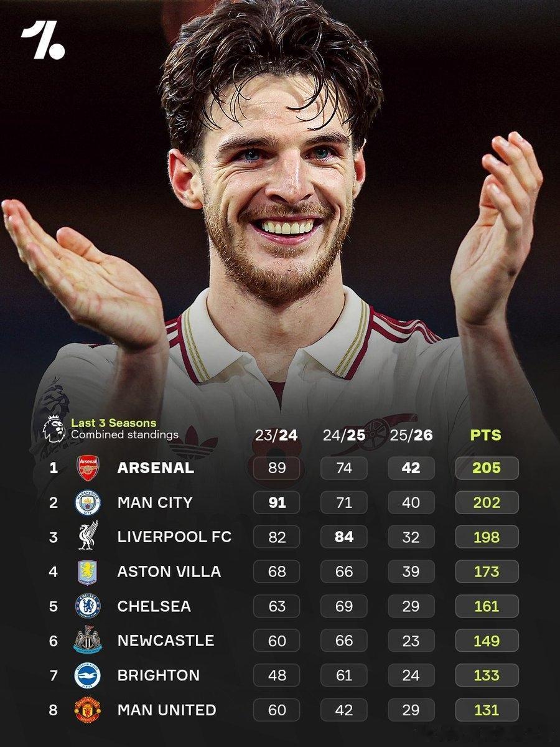Click the PTS column header
This screenshot has height=747, width=560.
486,435
